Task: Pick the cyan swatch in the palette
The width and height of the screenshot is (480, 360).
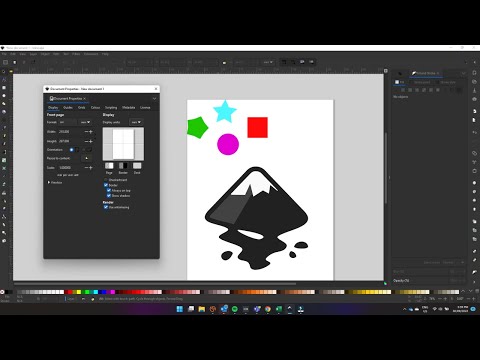Action: [x=96, y=292]
